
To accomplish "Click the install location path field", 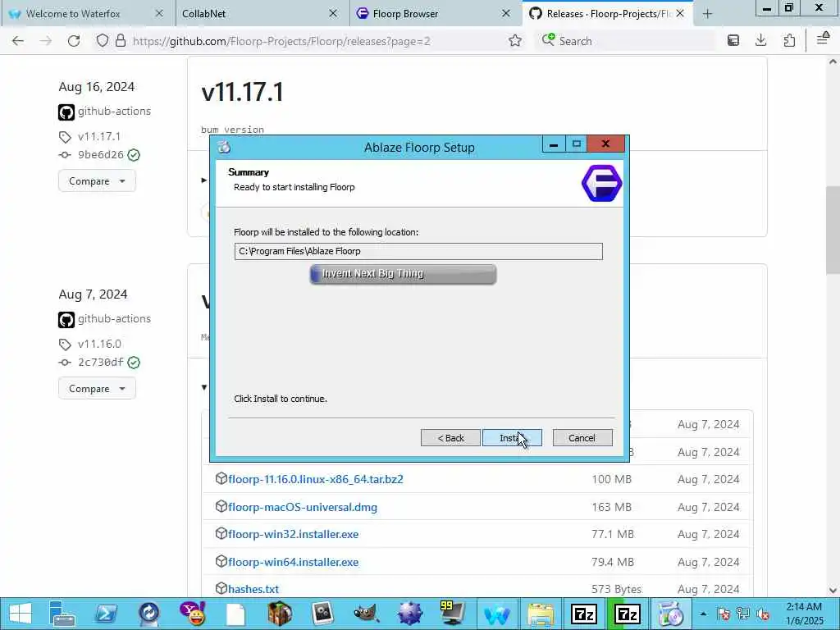I will coord(418,251).
